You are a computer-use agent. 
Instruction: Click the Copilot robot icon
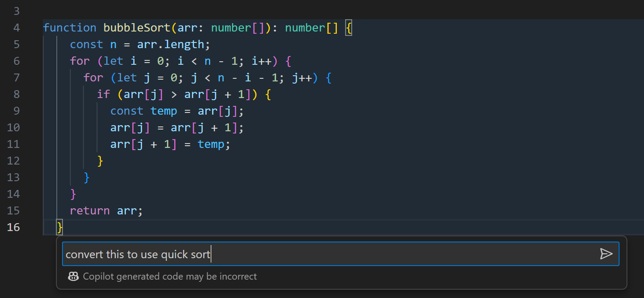(73, 276)
